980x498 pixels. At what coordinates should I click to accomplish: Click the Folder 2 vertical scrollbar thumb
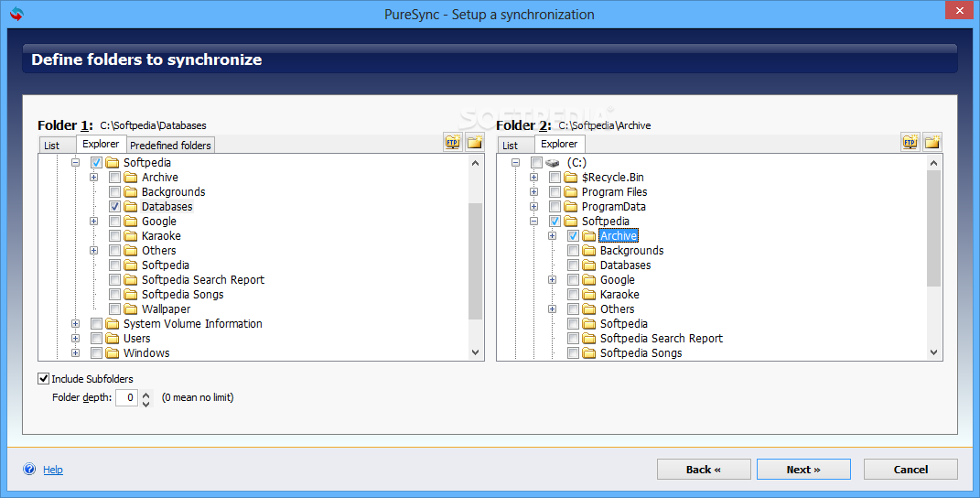click(933, 228)
